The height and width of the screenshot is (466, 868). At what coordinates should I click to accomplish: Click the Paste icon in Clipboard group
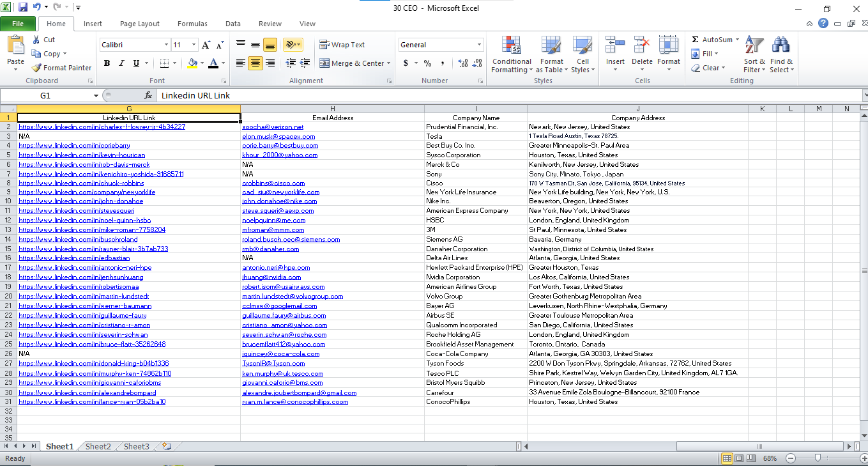[15, 46]
